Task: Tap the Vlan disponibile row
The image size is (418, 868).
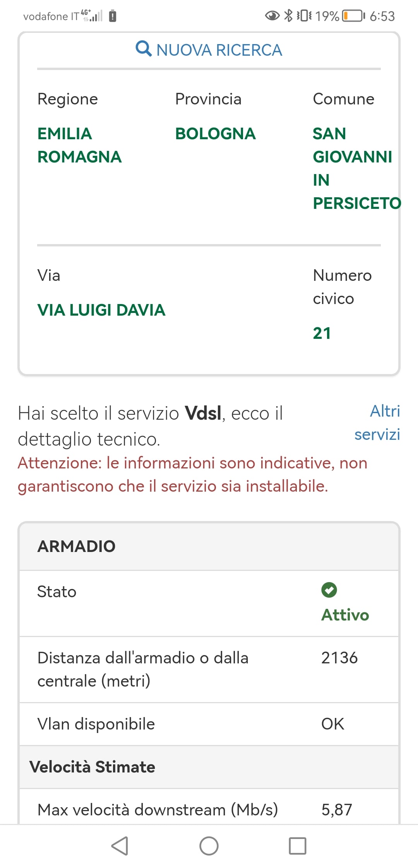Action: point(209,724)
